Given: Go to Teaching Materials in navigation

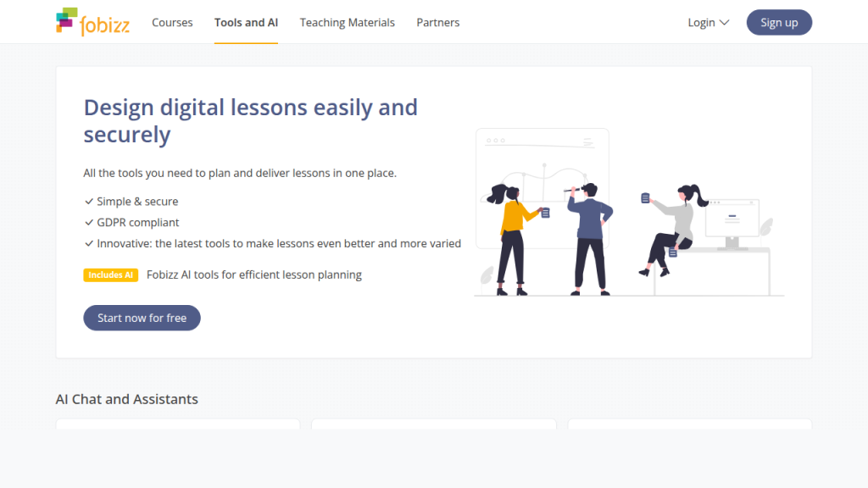Looking at the screenshot, I should 347,23.
